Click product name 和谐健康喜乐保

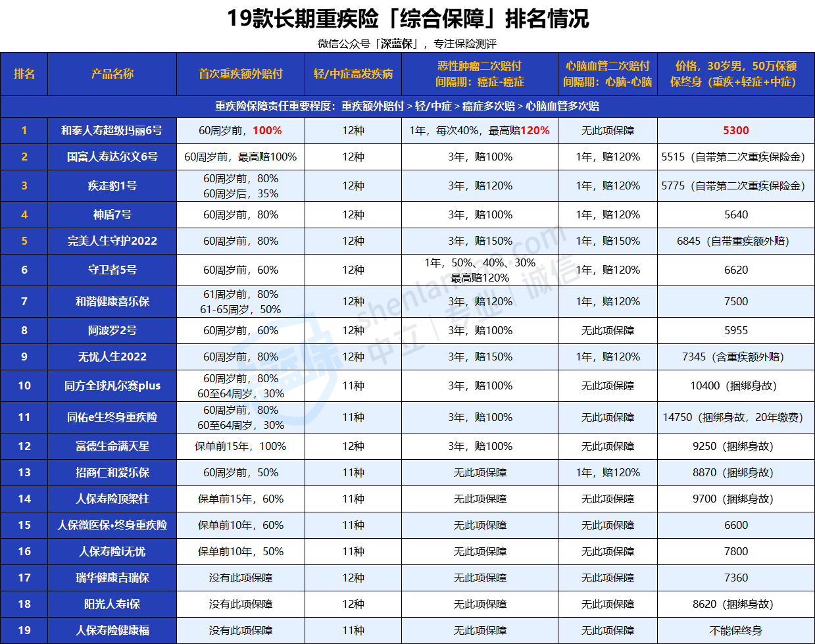pos(112,301)
